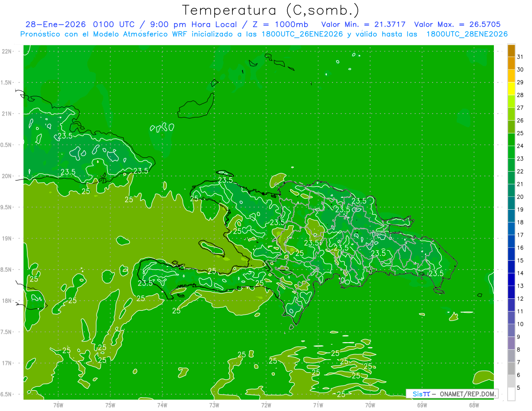532x411 pixels.
Task: Click the '72W' longitude axis label
Action: (x=266, y=405)
